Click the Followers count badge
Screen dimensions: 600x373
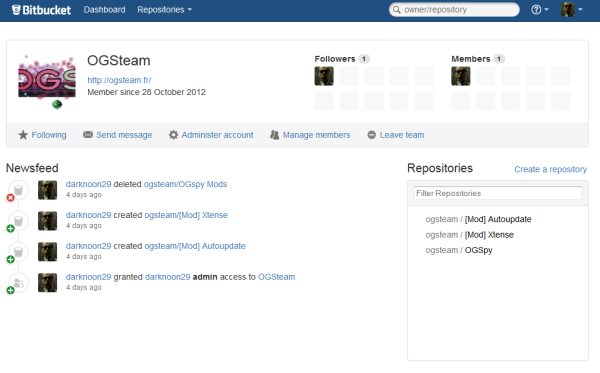coord(364,59)
